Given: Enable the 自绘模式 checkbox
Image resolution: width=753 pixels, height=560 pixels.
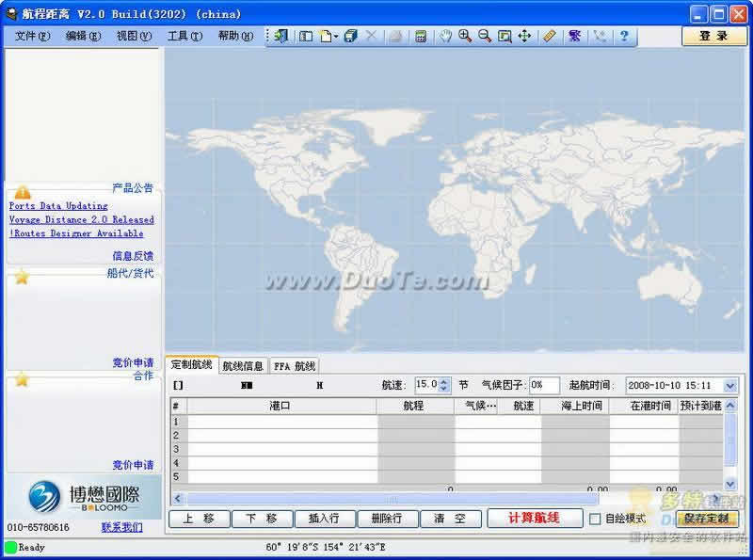Looking at the screenshot, I should tap(595, 519).
